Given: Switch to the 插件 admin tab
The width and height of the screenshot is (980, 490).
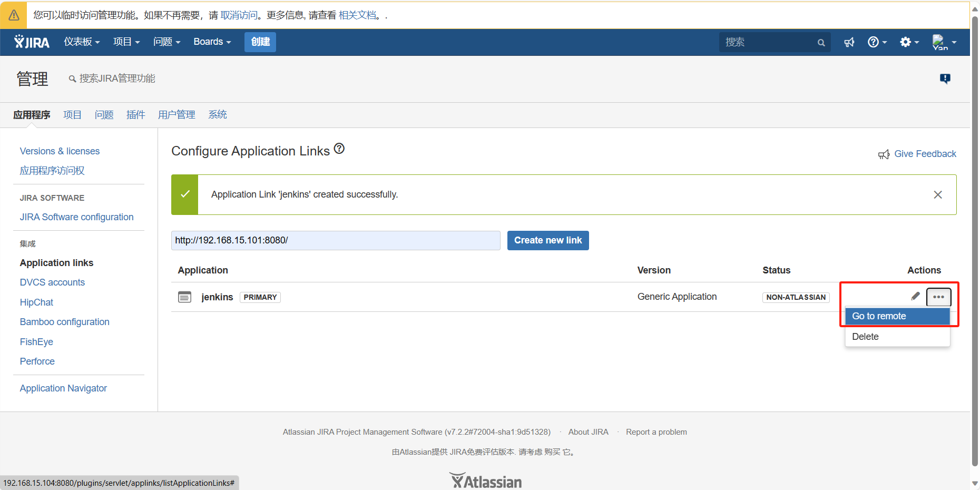Looking at the screenshot, I should pos(135,115).
